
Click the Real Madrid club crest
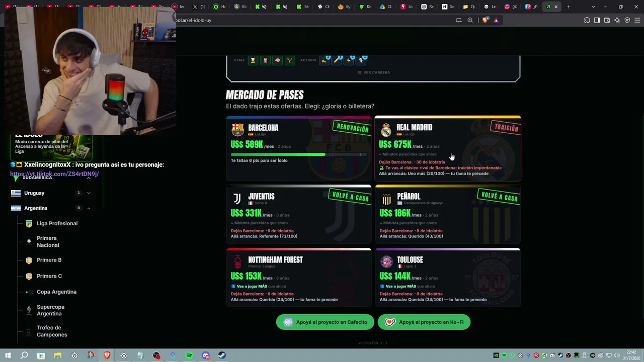click(386, 130)
